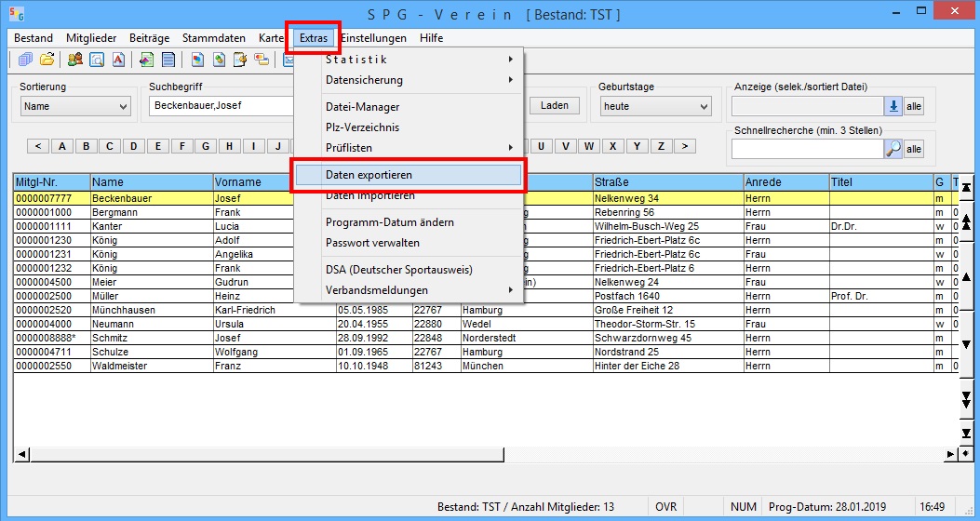Viewport: 980px width, 521px height.
Task: Click the stacked documents icon in toolbar
Action: (x=25, y=60)
